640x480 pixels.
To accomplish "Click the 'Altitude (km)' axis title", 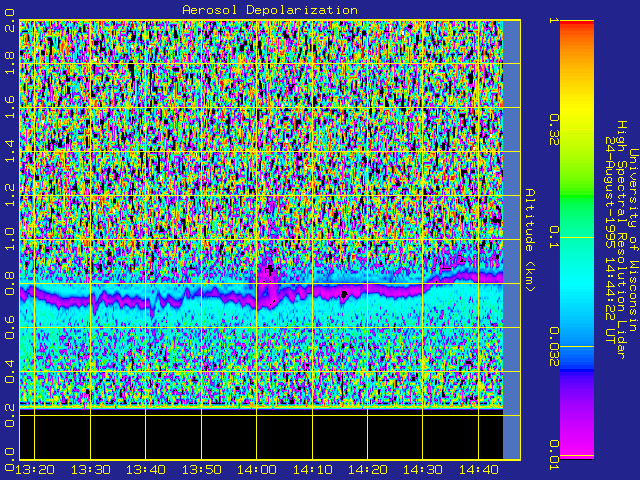I will (529, 240).
